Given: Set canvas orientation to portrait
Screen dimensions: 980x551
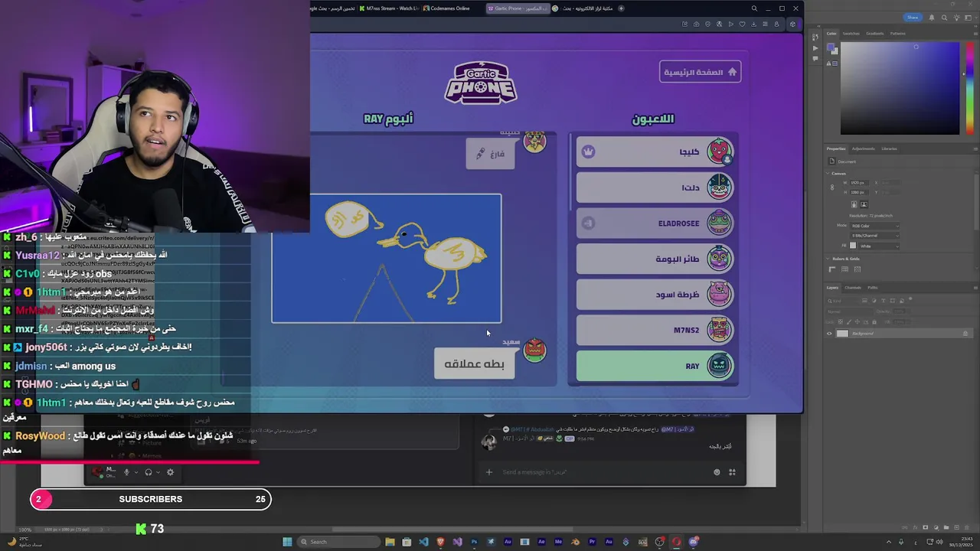Looking at the screenshot, I should [854, 204].
